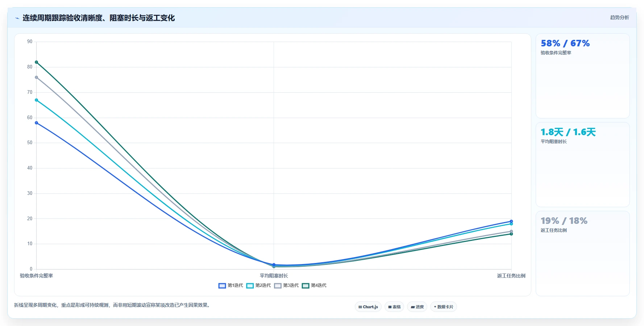
Task: Click the 数据卡片 tag
Action: pos(444,307)
